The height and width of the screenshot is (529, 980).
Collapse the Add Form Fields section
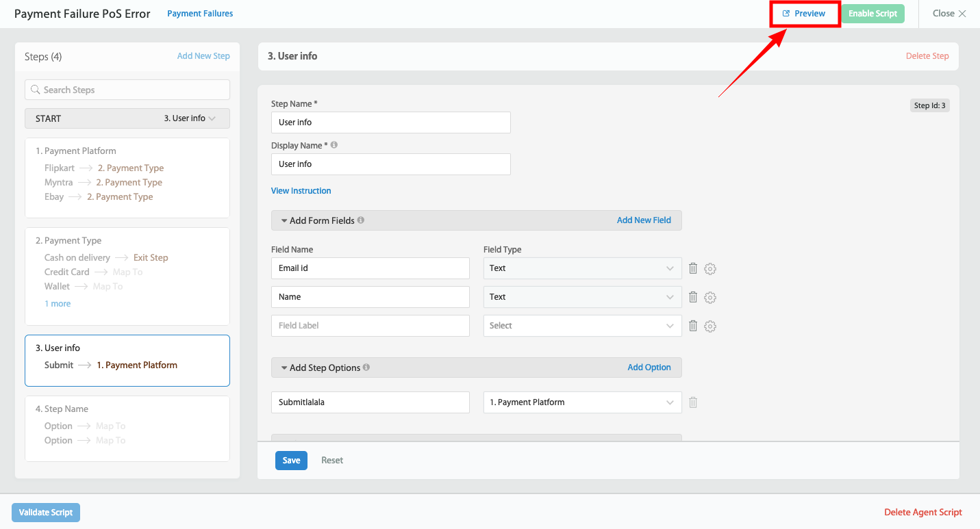tap(284, 220)
